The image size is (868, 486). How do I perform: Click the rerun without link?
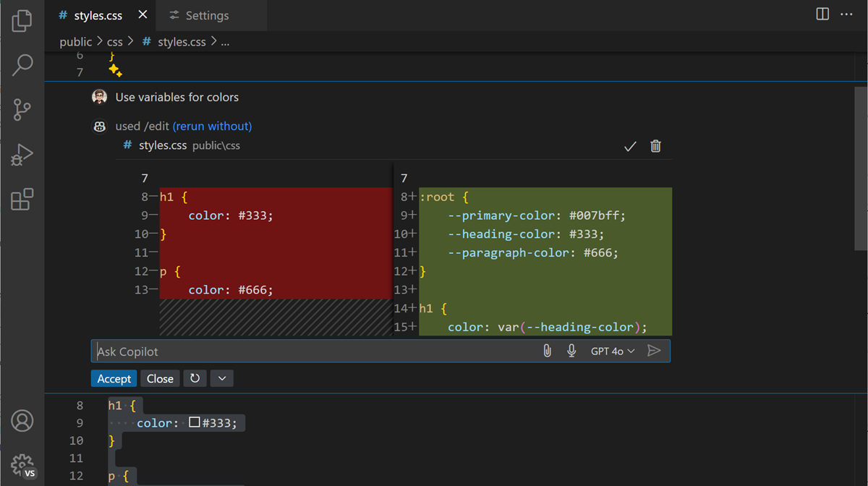pyautogui.click(x=212, y=126)
